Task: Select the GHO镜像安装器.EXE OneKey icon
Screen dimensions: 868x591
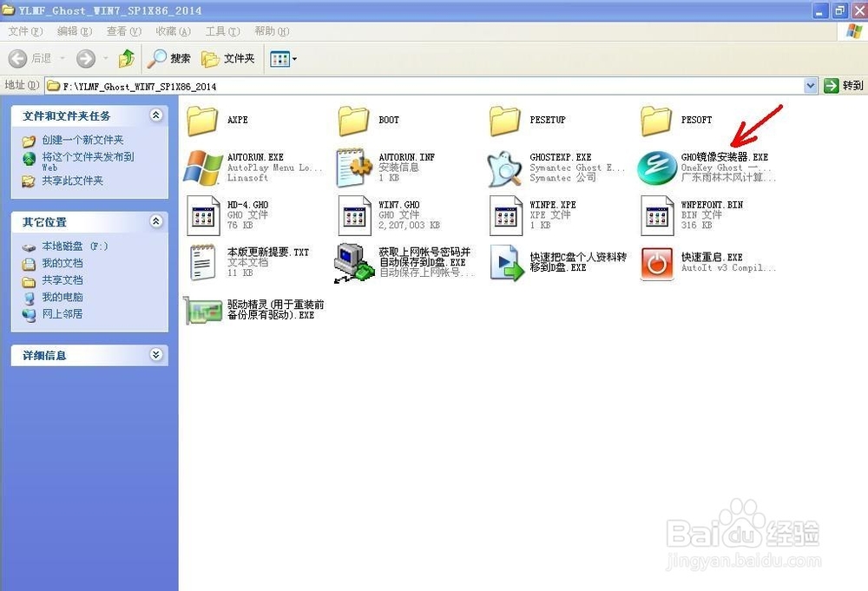Action: click(x=656, y=167)
